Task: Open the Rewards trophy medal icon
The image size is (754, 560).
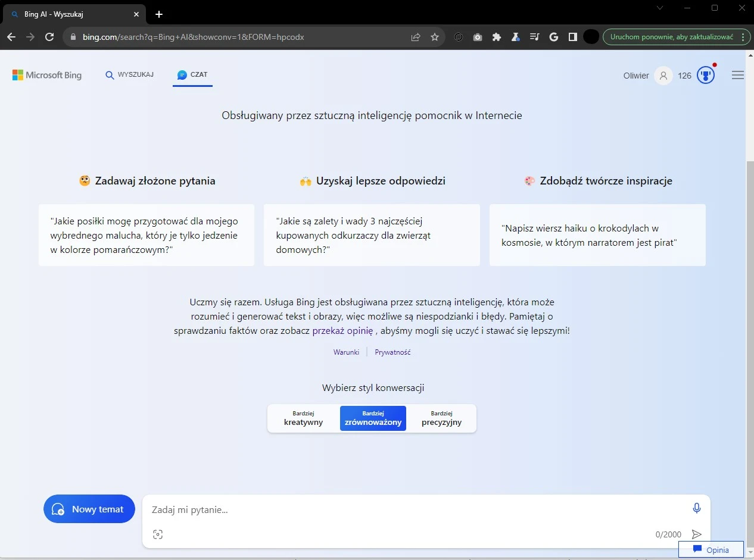Action: [706, 76]
